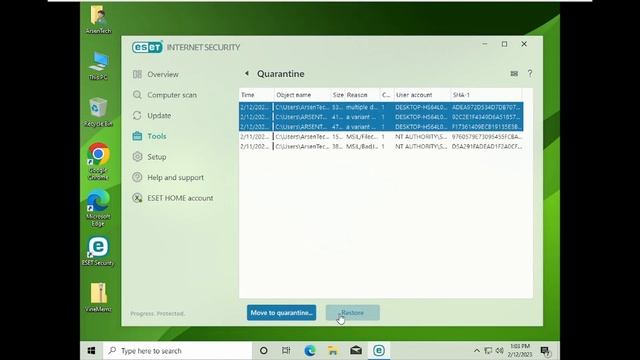Viewport: 640px width, 360px height.
Task: Open the ArsenTech folder on desktop
Action: [x=98, y=20]
